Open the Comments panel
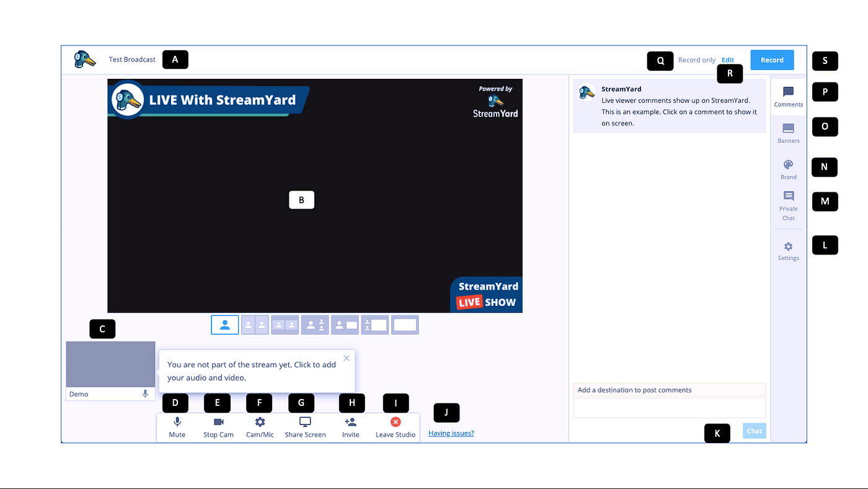Viewport: 868px width, 489px height. [x=789, y=97]
